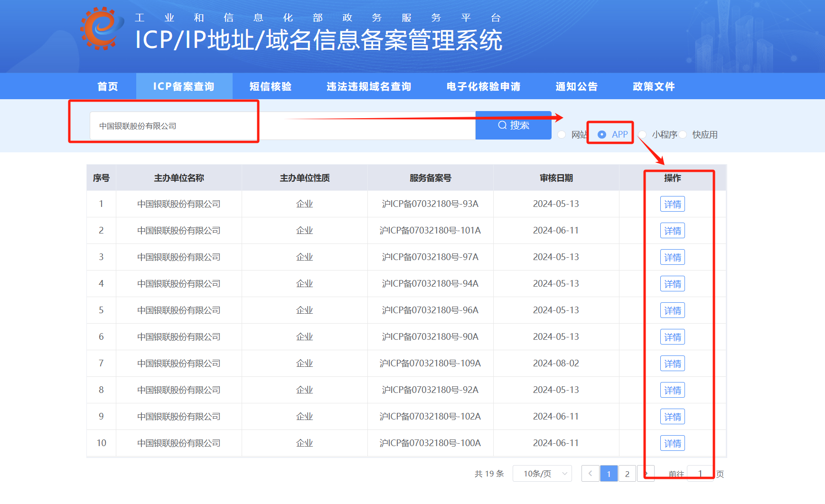Open 详情 for 沪ICP备07032180号-92A
Viewport: 825px width, 504px height.
[673, 390]
